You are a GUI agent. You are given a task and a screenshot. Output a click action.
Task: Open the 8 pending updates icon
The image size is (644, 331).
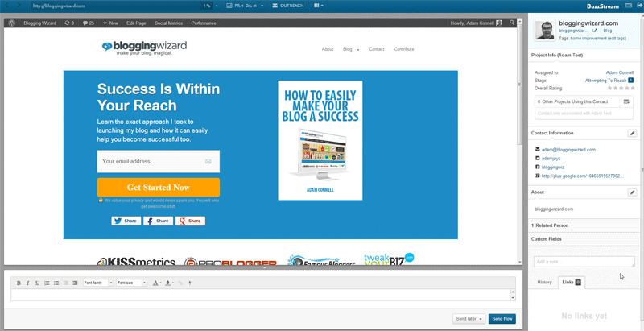[69, 23]
